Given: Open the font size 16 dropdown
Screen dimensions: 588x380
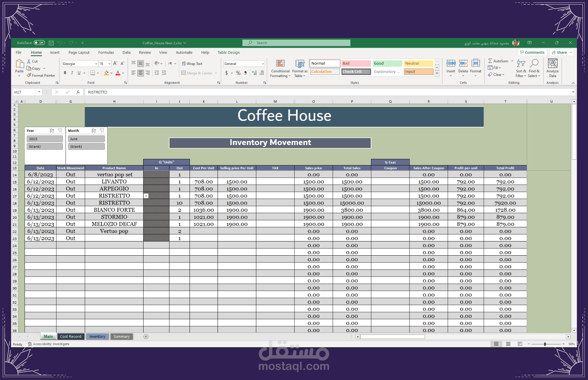Looking at the screenshot, I should (109, 64).
